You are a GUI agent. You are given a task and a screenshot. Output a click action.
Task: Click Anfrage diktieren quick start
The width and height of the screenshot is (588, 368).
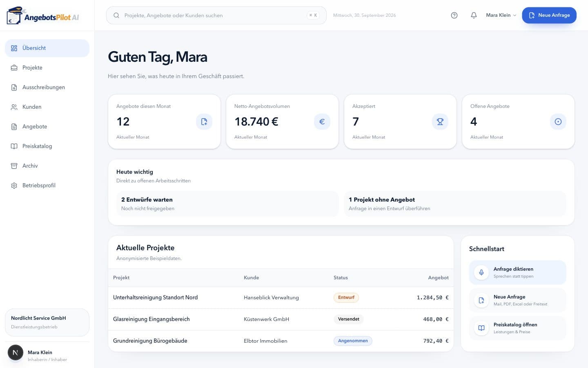(517, 272)
